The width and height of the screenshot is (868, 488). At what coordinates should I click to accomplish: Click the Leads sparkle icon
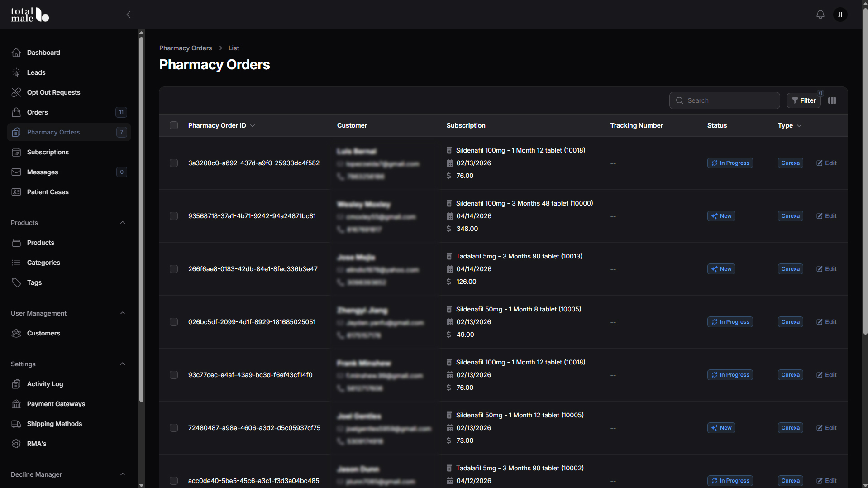[x=16, y=72]
